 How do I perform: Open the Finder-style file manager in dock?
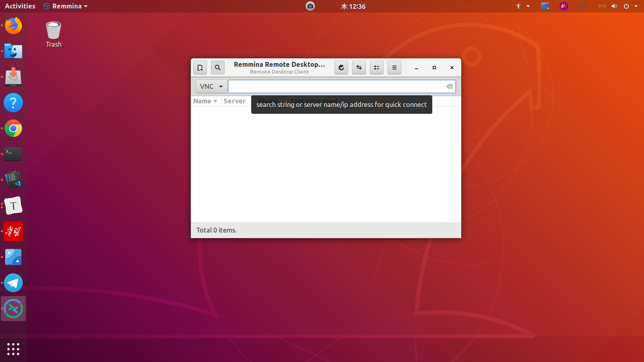tap(13, 51)
